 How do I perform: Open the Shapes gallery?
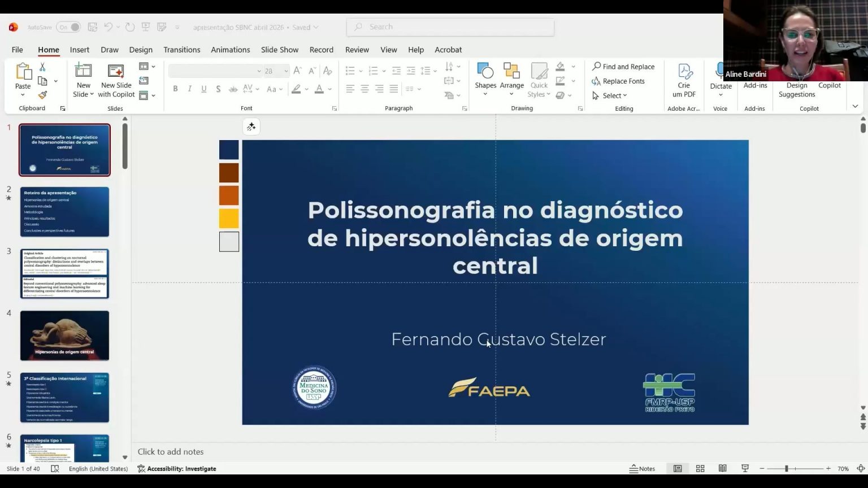(485, 79)
